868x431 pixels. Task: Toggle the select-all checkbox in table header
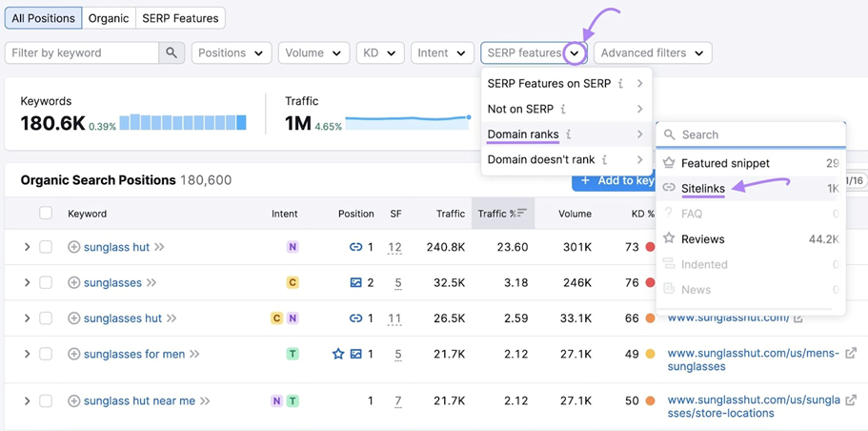pos(46,214)
